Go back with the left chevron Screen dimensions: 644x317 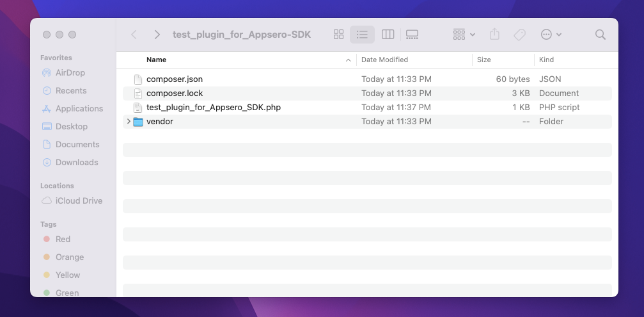tap(134, 35)
